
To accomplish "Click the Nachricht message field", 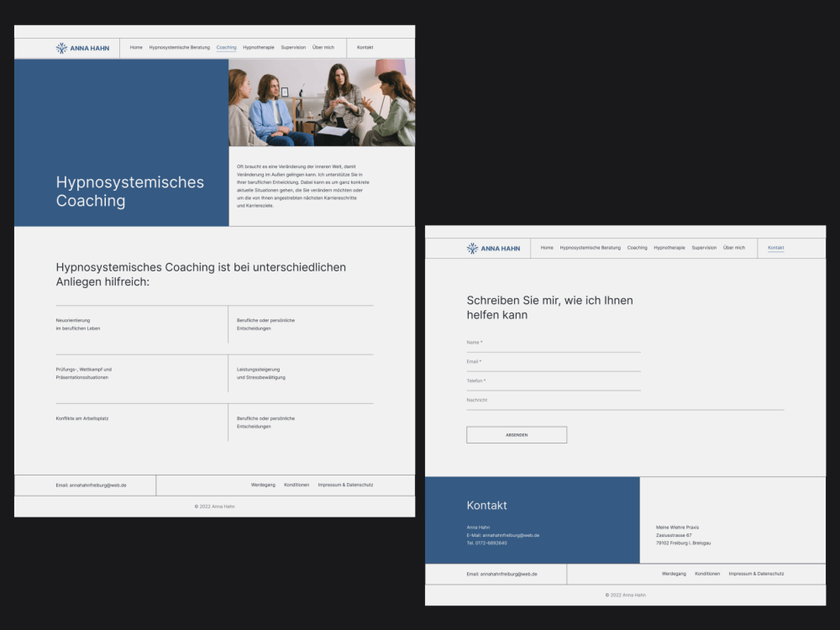I will tap(625, 402).
